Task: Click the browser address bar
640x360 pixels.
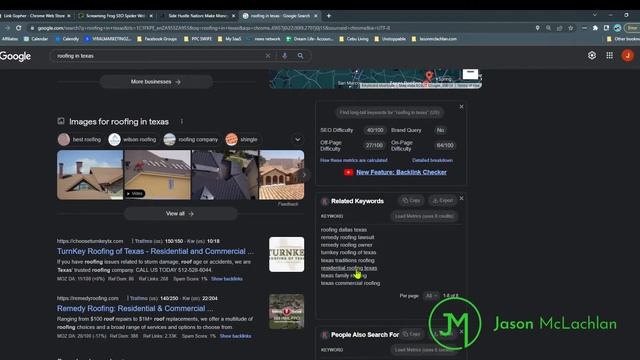Action: pos(282,28)
